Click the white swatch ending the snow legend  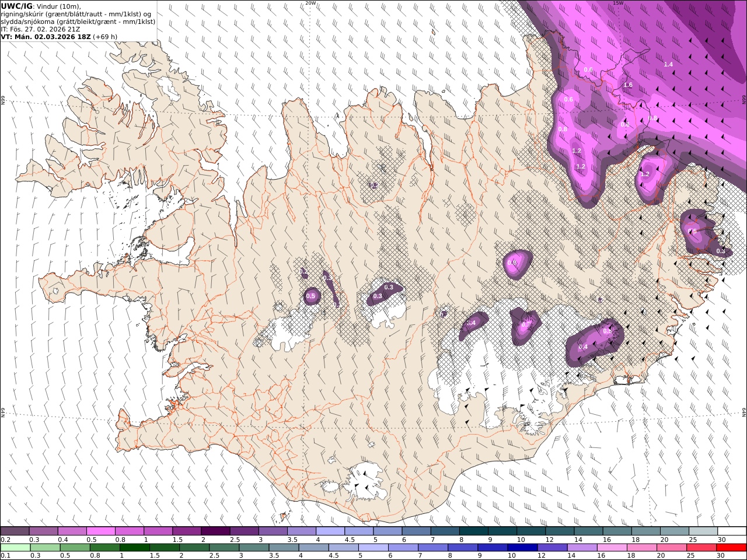coord(732,531)
